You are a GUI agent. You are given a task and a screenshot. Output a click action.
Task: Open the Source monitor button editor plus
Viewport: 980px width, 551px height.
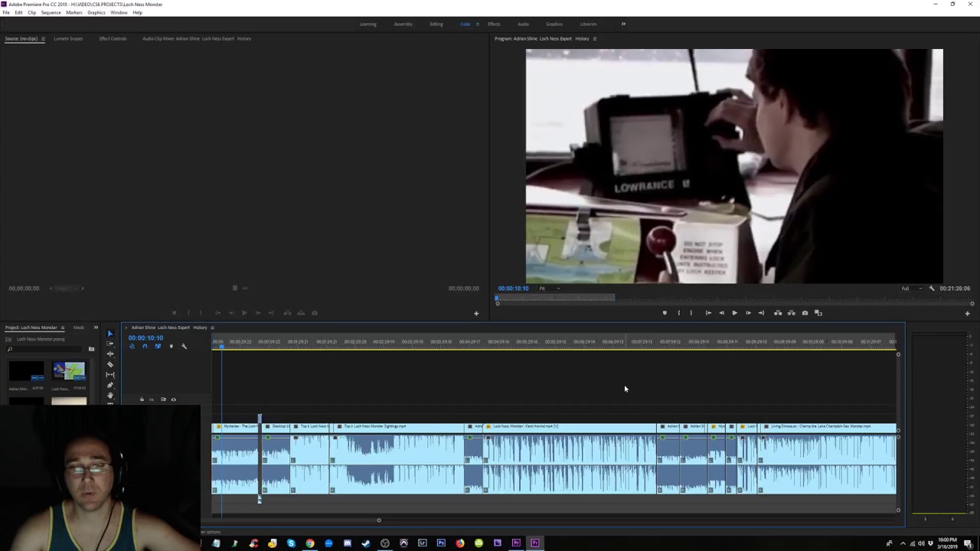pyautogui.click(x=475, y=313)
